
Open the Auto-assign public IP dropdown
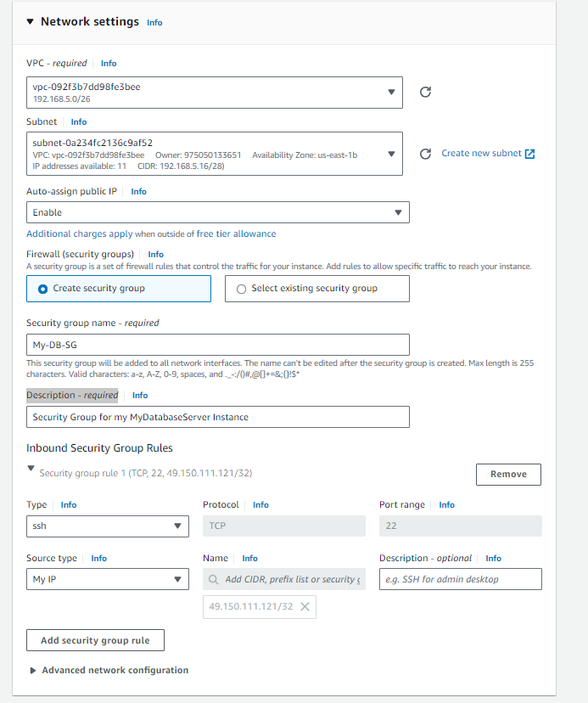pos(398,212)
